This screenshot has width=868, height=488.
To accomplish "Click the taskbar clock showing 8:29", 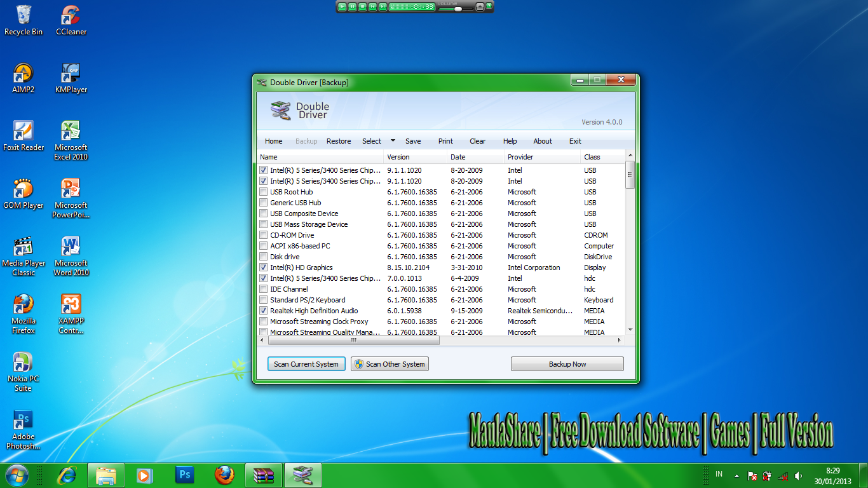I will (832, 475).
